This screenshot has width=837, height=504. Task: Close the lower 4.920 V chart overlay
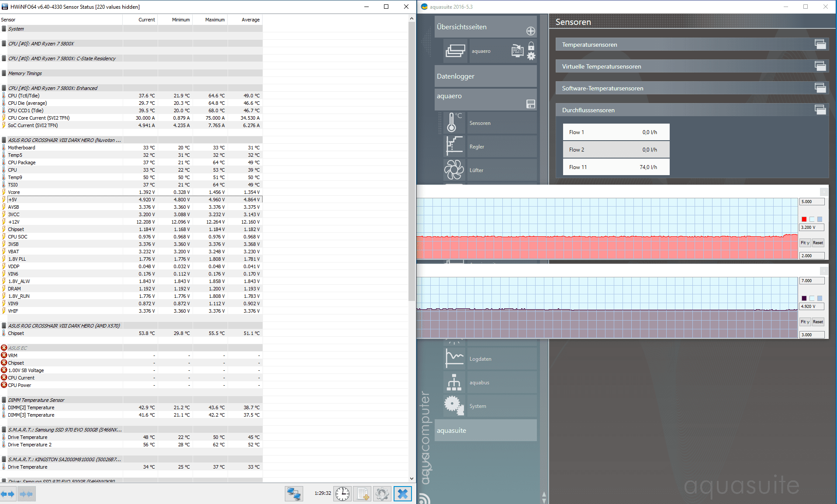824,271
